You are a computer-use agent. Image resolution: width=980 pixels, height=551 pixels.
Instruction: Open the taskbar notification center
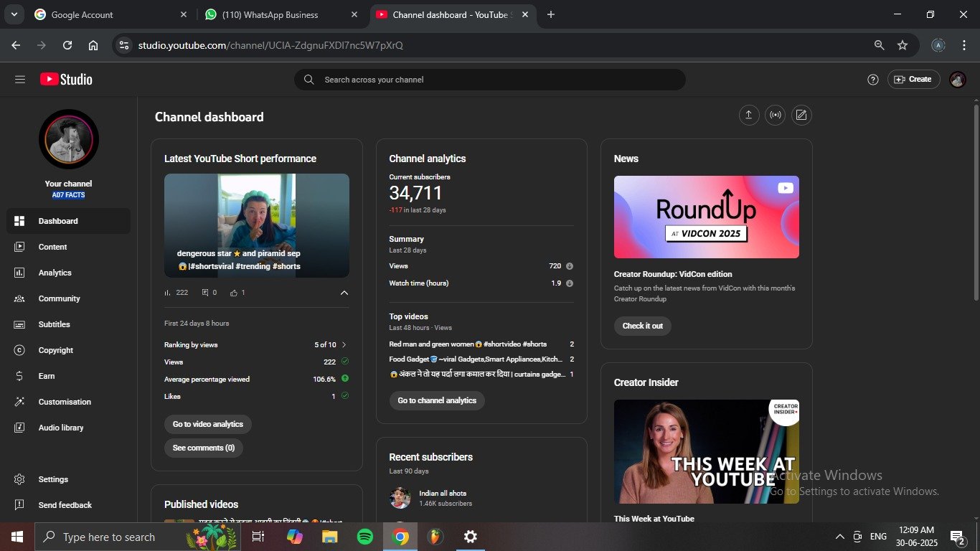coord(957,537)
